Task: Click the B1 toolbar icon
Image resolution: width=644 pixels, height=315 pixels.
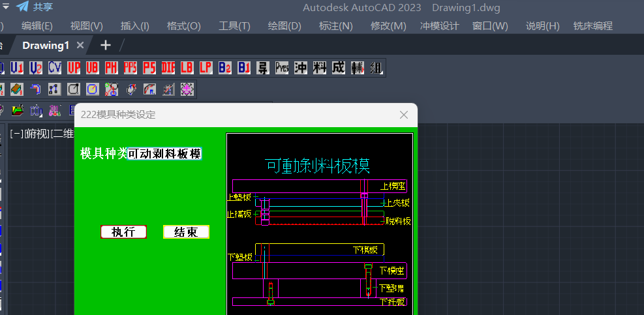Action: (x=243, y=67)
